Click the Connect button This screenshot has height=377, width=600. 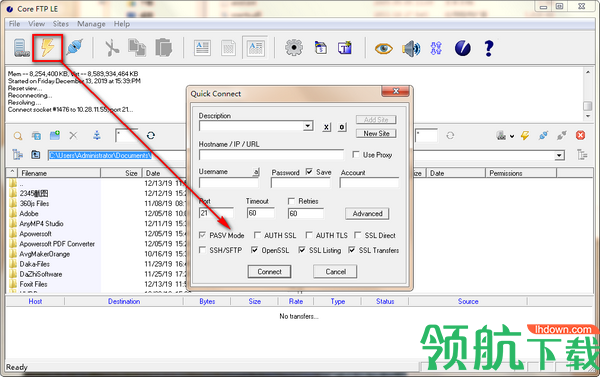point(269,272)
